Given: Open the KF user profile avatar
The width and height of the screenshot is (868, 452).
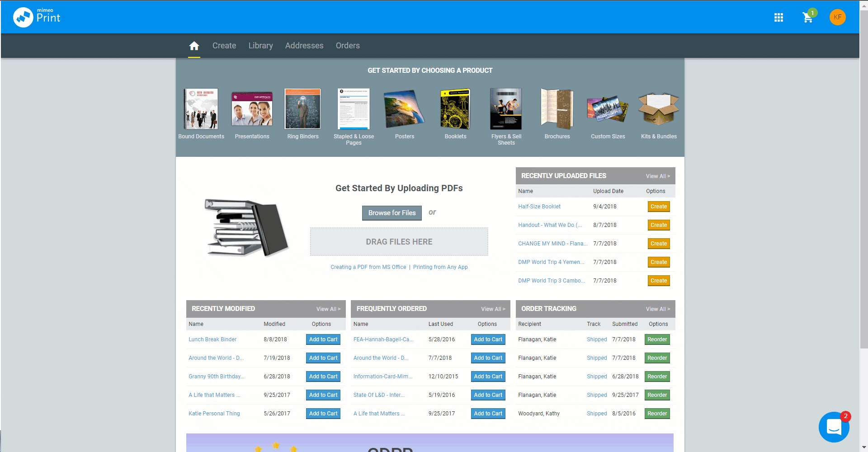Looking at the screenshot, I should [x=837, y=17].
